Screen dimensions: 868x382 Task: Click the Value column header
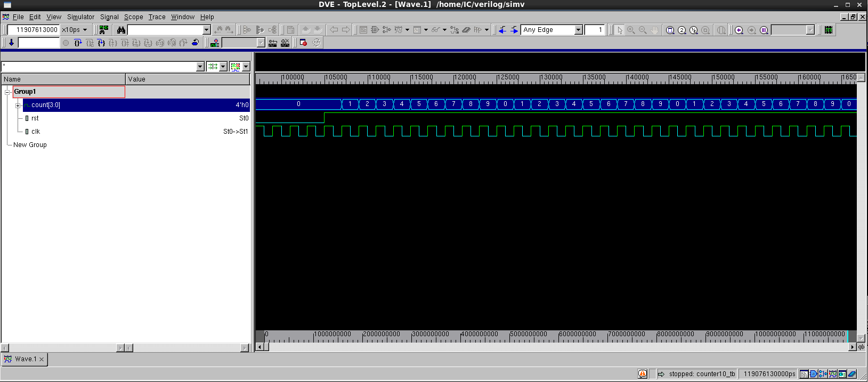click(x=188, y=79)
